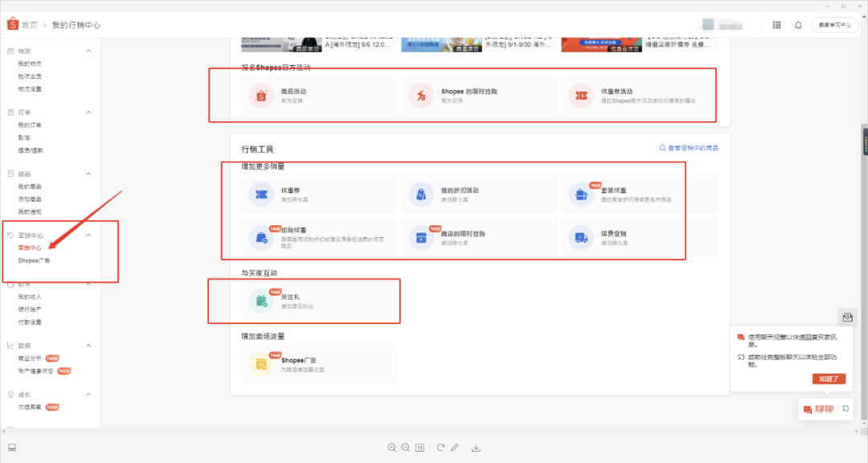Viewport: 868px width, 463px height.
Task: Select 我的商品 in the sidebar
Action: coord(30,186)
